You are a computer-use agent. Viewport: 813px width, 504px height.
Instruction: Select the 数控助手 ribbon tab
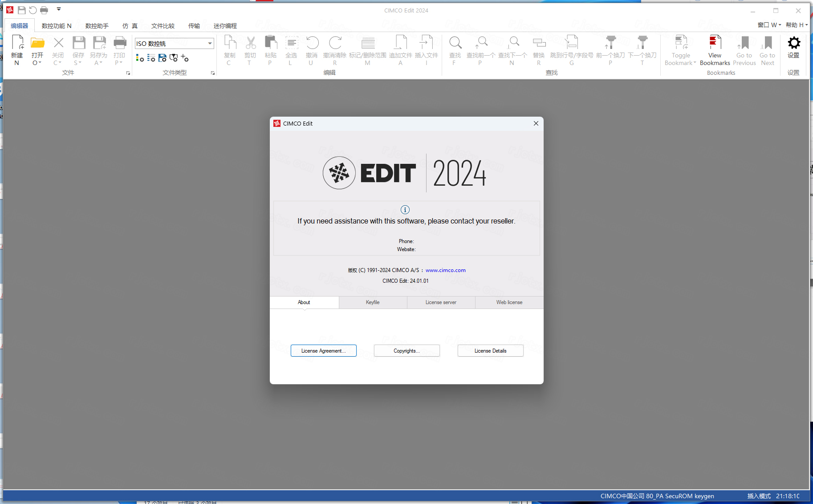(97, 26)
